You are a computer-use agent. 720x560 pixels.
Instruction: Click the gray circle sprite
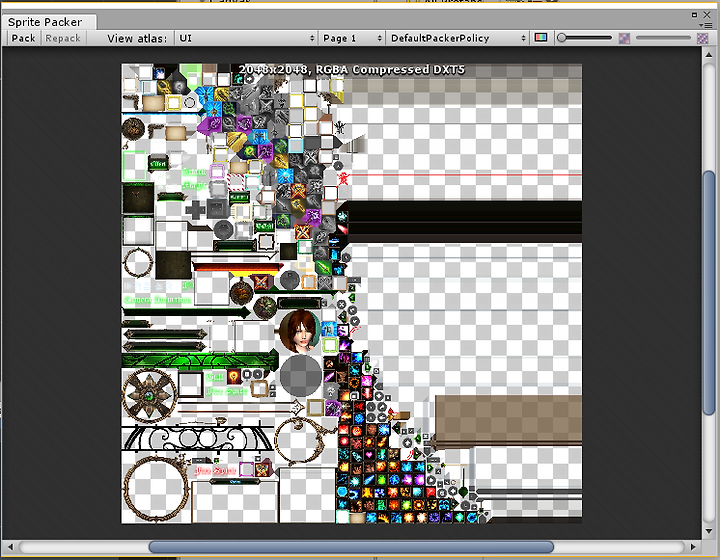(x=301, y=376)
